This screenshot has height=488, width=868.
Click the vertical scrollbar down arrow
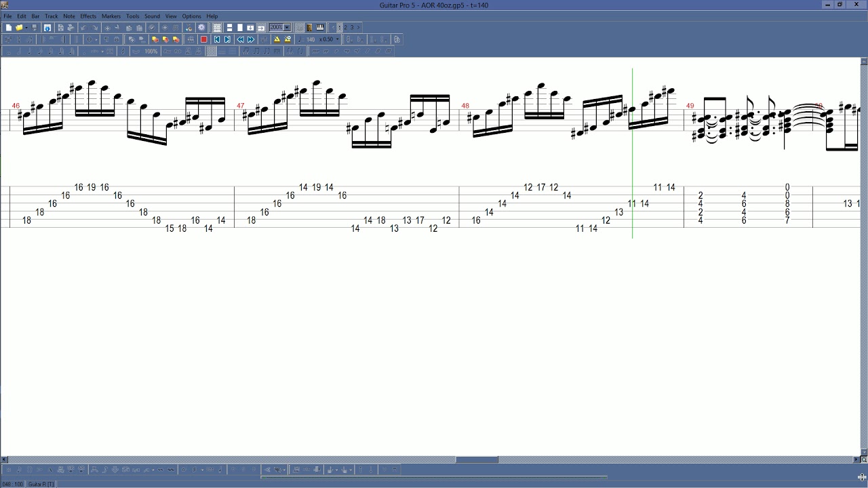(864, 452)
